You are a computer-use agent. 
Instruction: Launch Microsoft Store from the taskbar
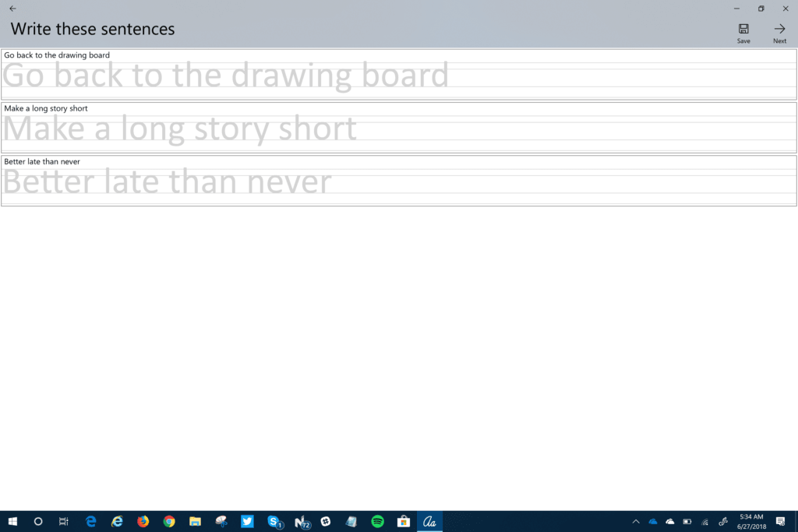[403, 521]
